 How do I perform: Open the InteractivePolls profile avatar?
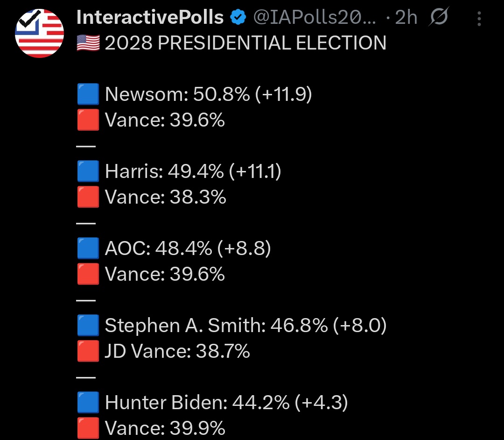coord(39,34)
